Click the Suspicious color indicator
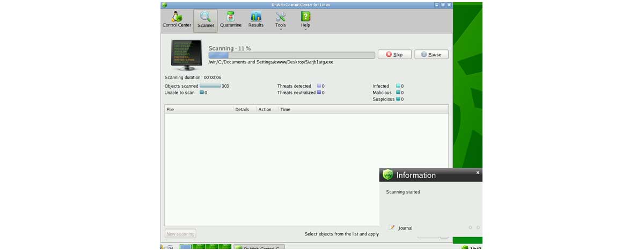The height and width of the screenshot is (250, 644). click(x=398, y=99)
